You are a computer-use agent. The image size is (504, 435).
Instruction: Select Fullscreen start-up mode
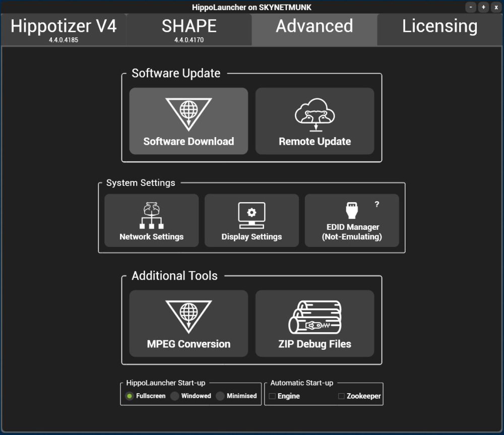129,396
